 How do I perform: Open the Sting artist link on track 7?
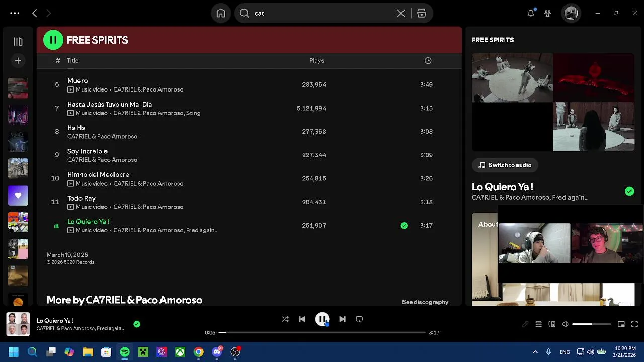click(193, 113)
